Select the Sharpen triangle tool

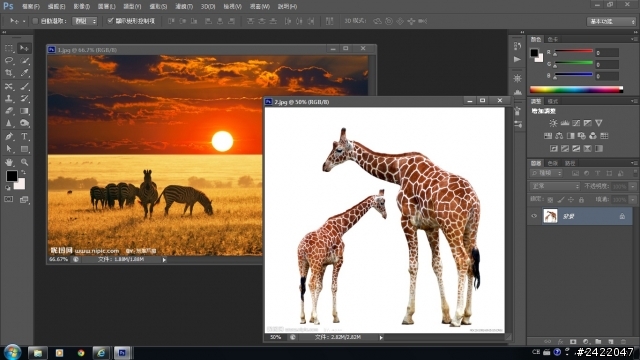[9, 123]
